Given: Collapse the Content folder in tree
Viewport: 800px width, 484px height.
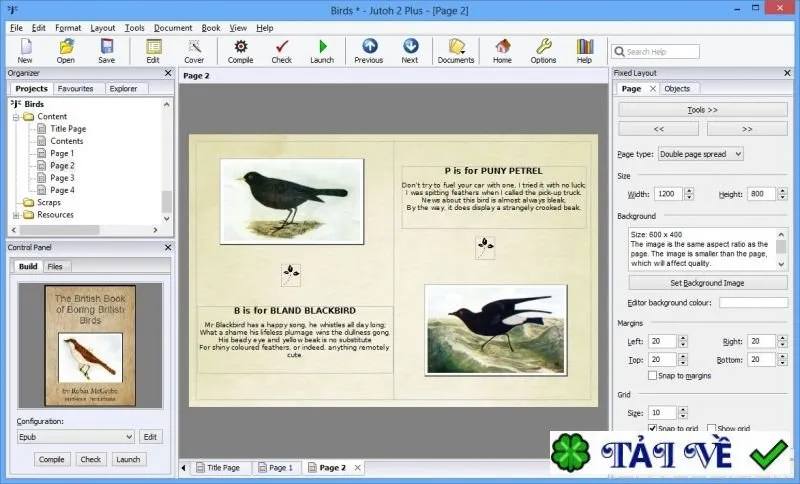Looking at the screenshot, I should (x=16, y=117).
